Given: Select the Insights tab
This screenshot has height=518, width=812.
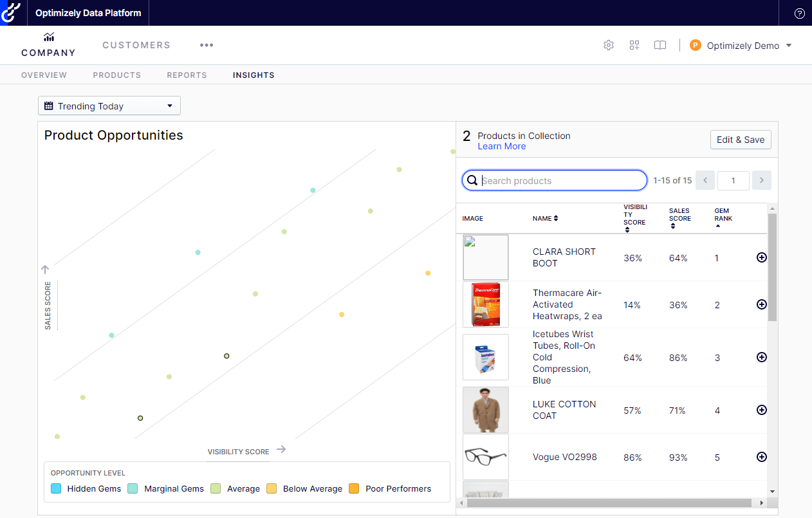Looking at the screenshot, I should [254, 75].
